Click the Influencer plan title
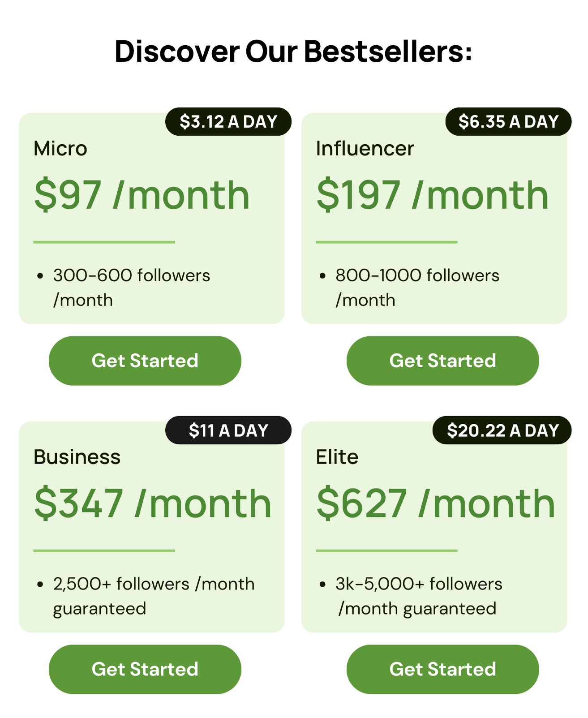588x718 pixels. click(x=365, y=149)
